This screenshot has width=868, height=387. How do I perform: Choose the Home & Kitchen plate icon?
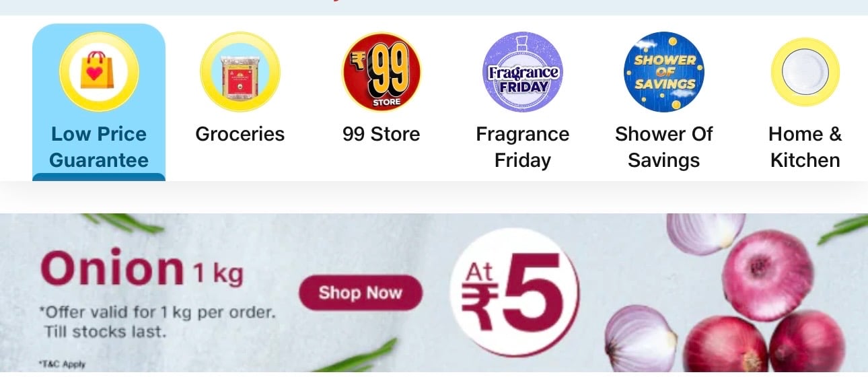tap(805, 72)
